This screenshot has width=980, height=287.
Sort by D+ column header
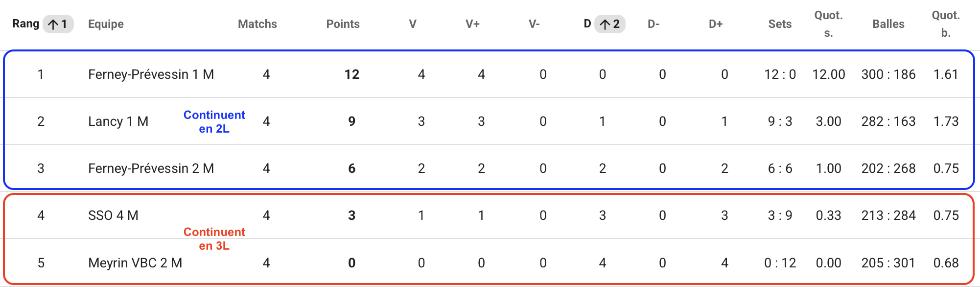(716, 24)
